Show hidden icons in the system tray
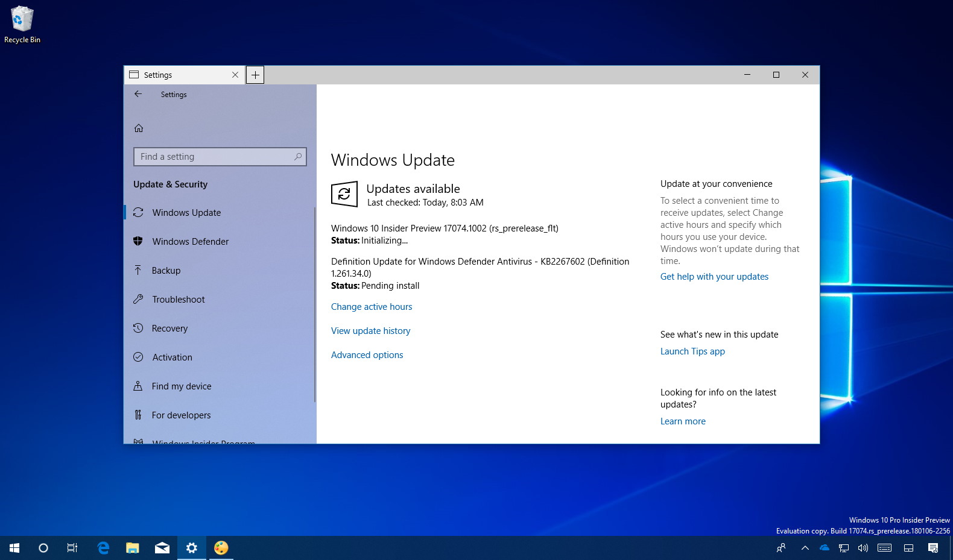Image resolution: width=953 pixels, height=560 pixels. 805,548
